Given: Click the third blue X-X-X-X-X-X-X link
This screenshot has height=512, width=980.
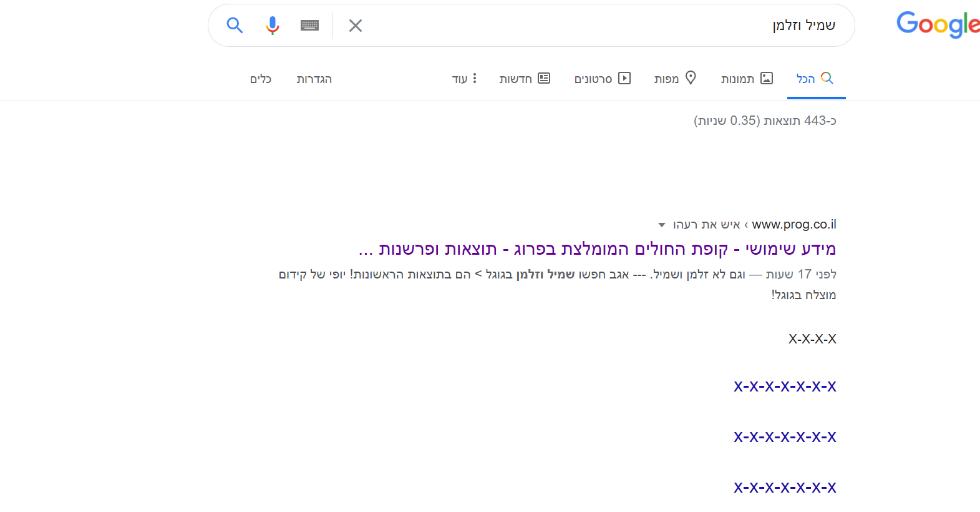Looking at the screenshot, I should [785, 488].
